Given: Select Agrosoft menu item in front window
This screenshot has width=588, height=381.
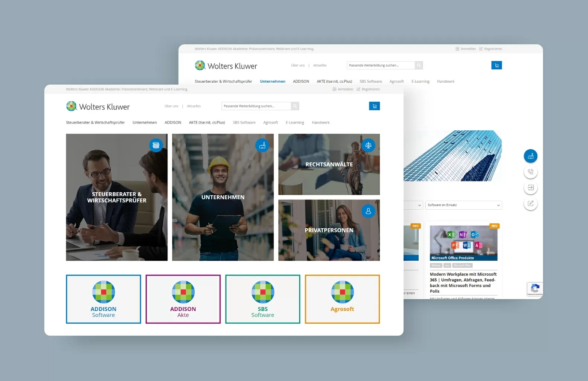Looking at the screenshot, I should 271,123.
